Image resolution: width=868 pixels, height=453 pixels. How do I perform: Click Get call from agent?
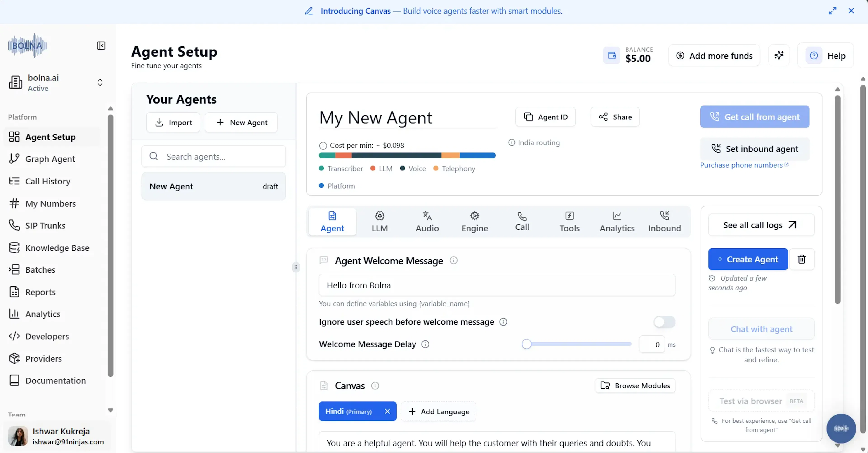[755, 117]
